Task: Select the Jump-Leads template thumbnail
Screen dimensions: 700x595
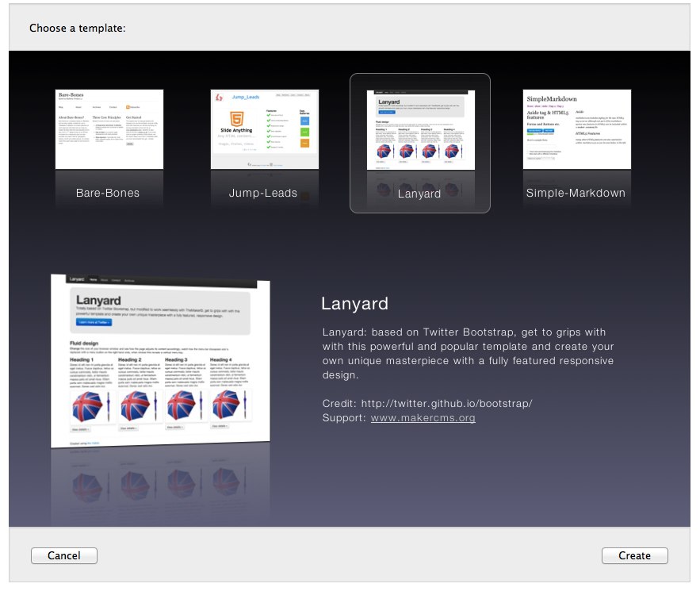Action: [x=265, y=129]
